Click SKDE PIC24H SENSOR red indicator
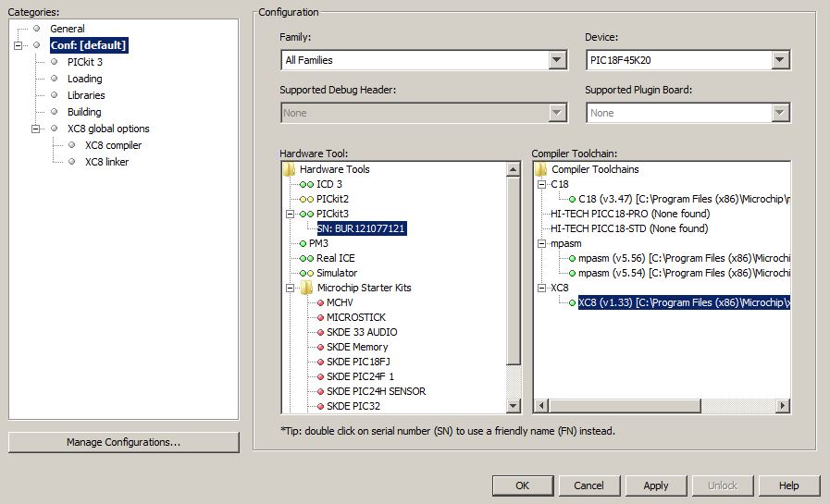830x504 pixels. [320, 392]
